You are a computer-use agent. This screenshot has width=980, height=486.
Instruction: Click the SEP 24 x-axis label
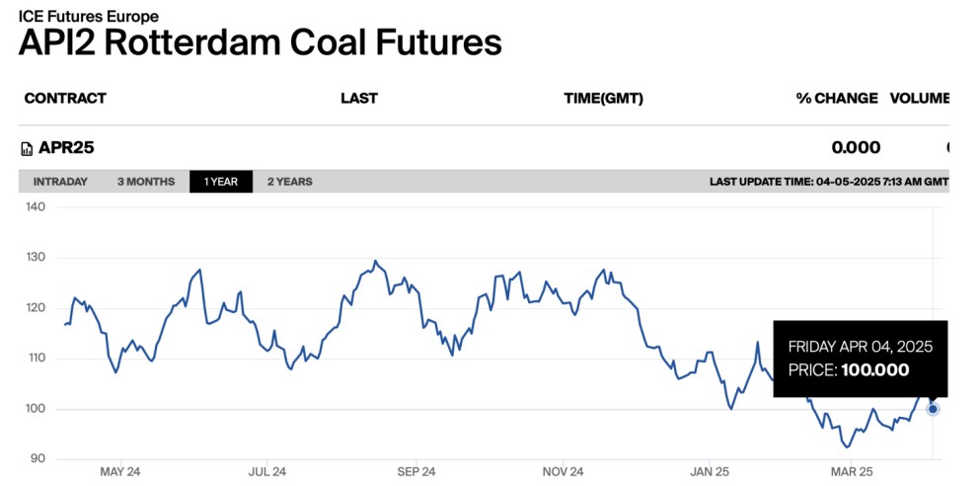point(415,472)
